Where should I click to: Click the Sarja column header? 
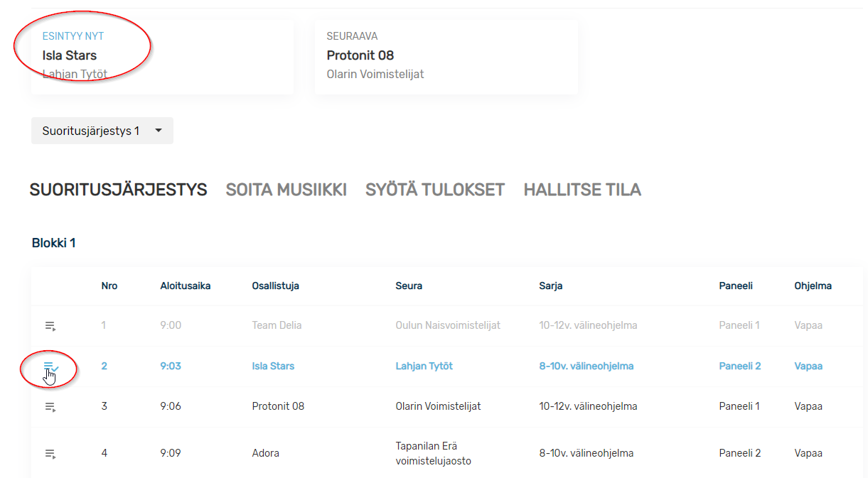(x=550, y=286)
